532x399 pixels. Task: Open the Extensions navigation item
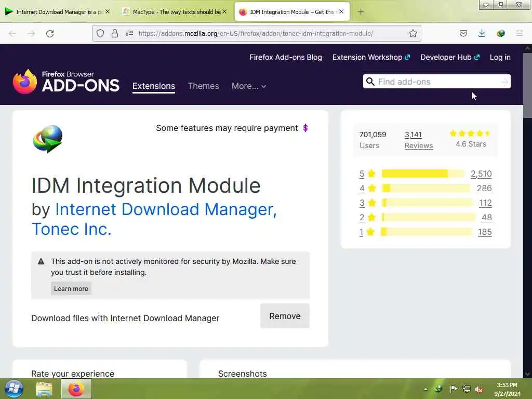tap(154, 86)
